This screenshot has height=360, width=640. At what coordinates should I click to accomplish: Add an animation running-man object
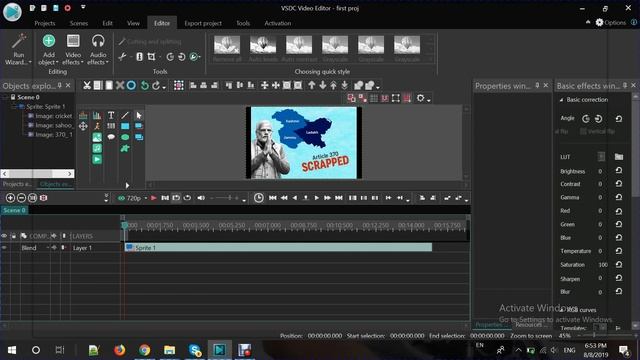tap(97, 126)
